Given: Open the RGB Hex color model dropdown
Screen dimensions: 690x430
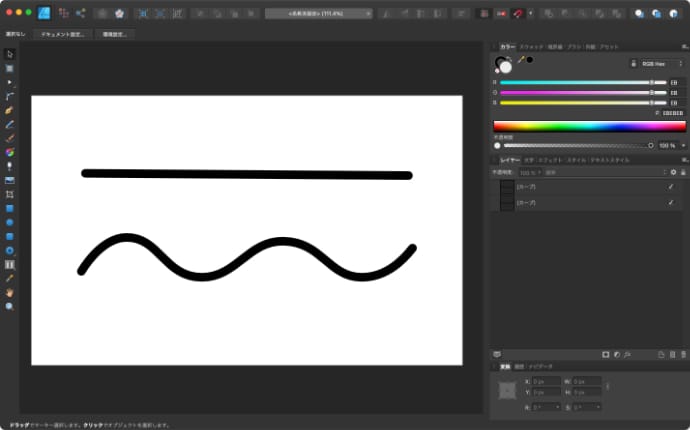Looking at the screenshot, I should tap(658, 62).
